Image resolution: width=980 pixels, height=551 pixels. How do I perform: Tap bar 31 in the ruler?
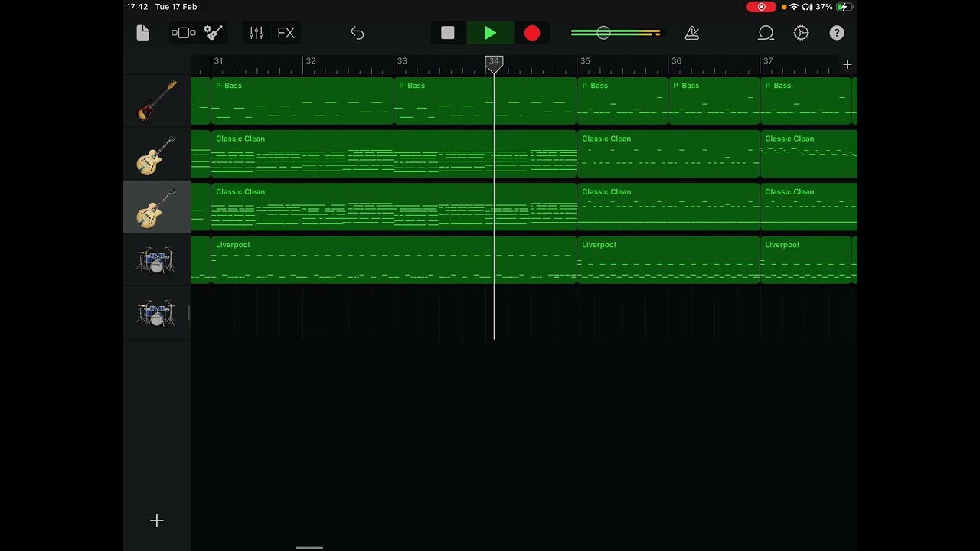pos(219,61)
